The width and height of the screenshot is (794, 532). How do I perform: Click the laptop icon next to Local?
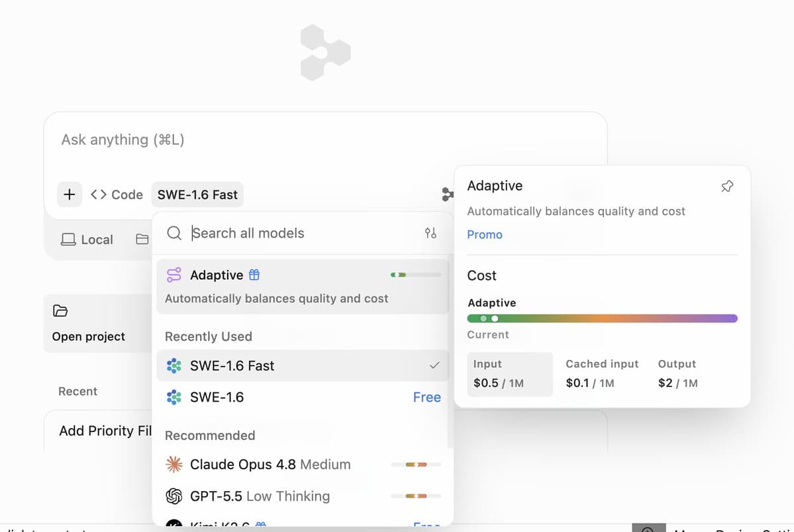coord(68,240)
